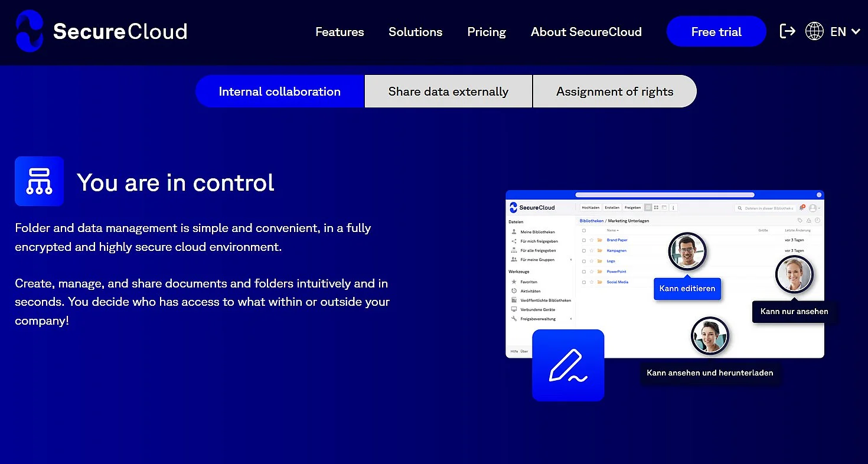
Task: Click the Meine Bibliotheken person icon
Action: 514,232
